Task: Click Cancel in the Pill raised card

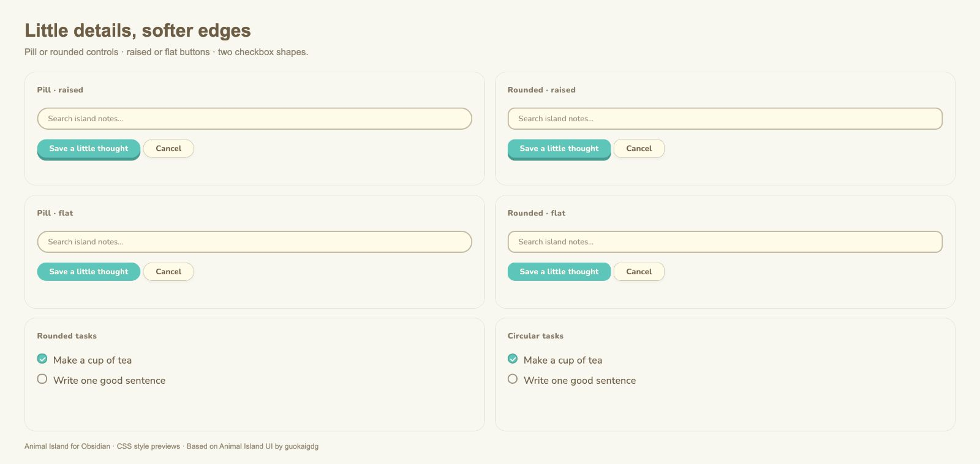Action: (x=168, y=149)
